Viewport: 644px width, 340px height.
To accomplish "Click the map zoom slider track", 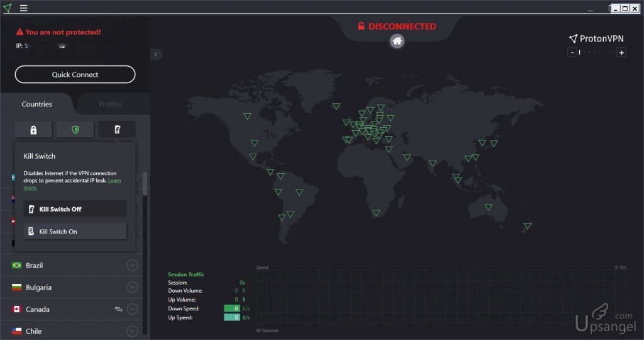I will tap(597, 52).
